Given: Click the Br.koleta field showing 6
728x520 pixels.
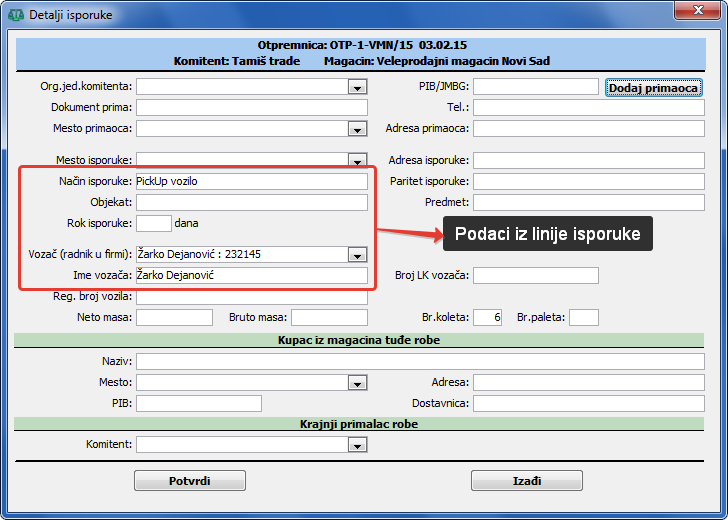Looking at the screenshot, I should pos(487,318).
